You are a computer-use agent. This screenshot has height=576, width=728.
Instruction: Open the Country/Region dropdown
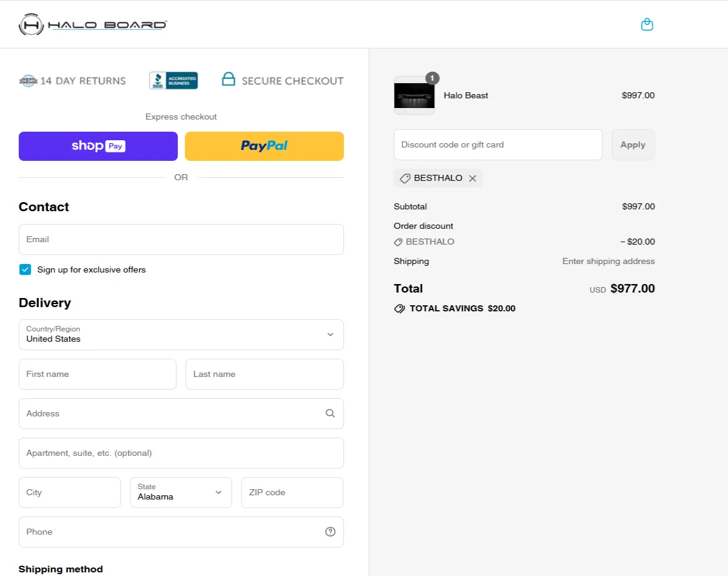[181, 334]
